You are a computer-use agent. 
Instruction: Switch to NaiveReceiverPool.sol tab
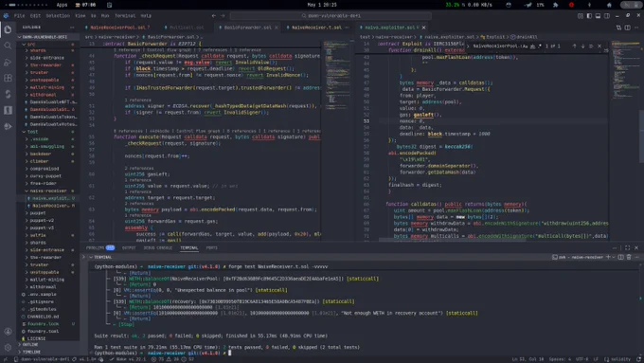pyautogui.click(x=117, y=27)
